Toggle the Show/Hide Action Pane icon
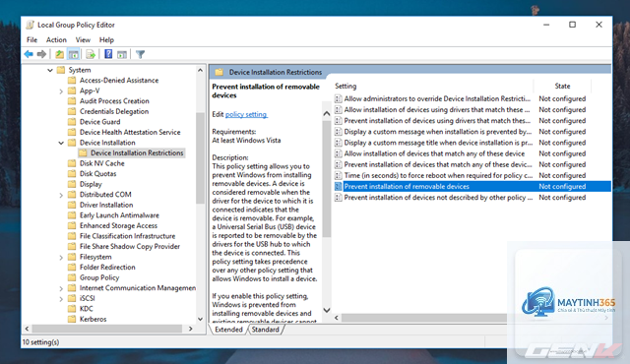This screenshot has height=364, width=630. point(122,54)
